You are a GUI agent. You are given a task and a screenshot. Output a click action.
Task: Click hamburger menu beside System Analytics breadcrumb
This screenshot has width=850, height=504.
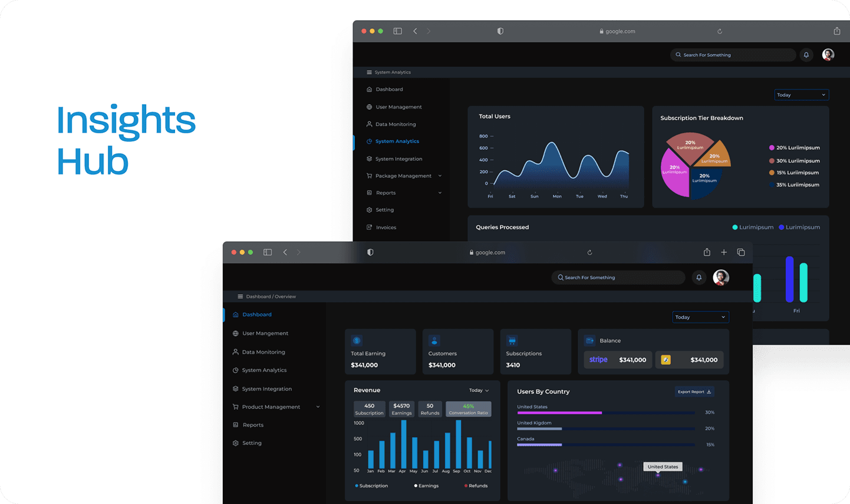coord(369,73)
